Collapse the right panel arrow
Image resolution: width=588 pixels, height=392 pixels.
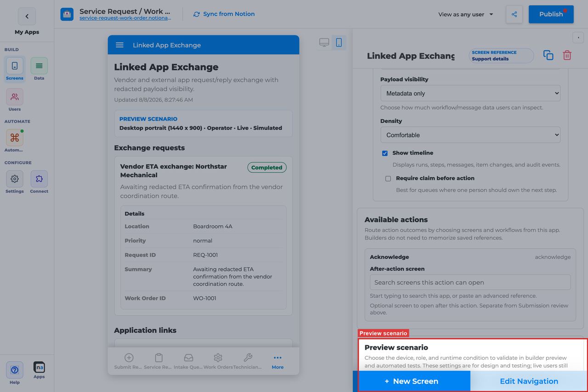(578, 38)
